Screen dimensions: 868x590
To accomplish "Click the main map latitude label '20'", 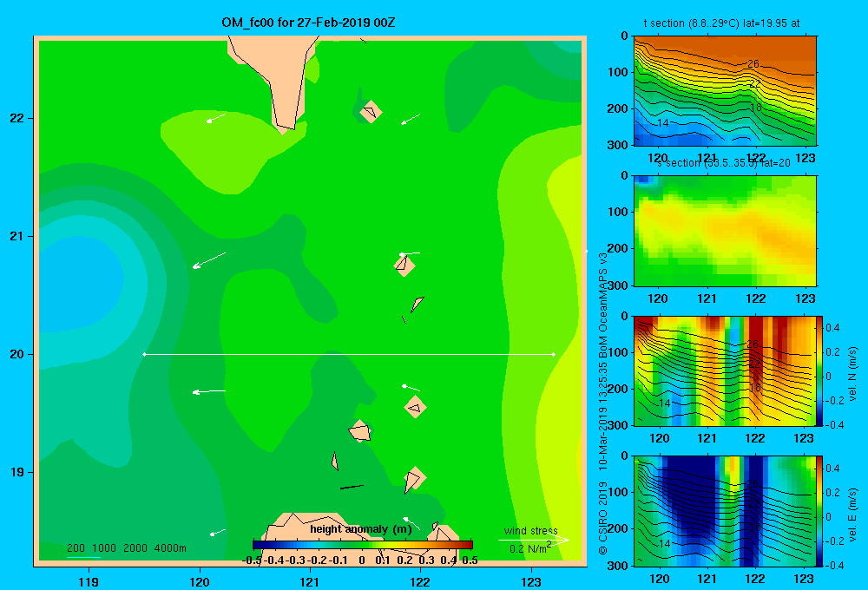I will [17, 354].
